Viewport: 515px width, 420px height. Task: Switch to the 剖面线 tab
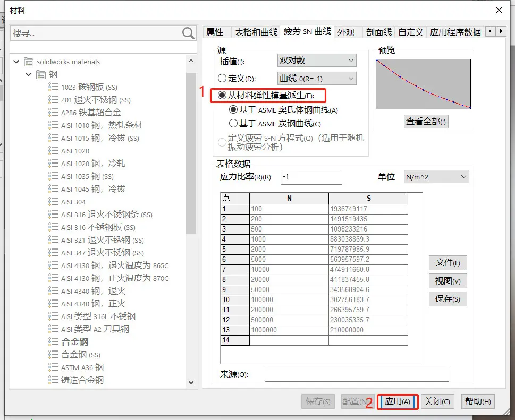(379, 32)
